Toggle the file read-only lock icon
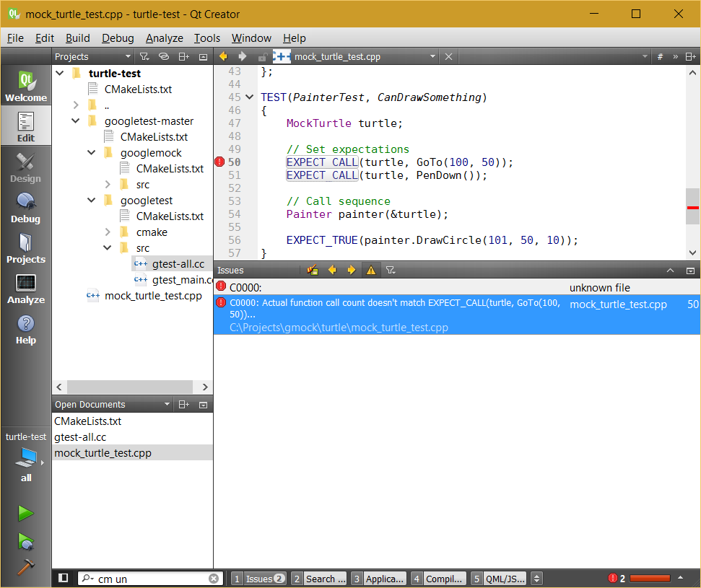701x588 pixels. pos(263,57)
